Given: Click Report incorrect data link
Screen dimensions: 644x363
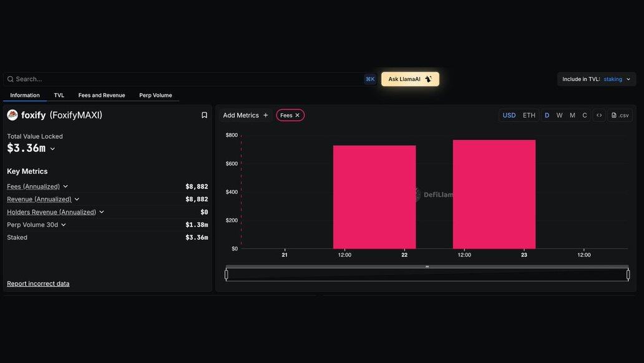Looking at the screenshot, I should click(38, 284).
